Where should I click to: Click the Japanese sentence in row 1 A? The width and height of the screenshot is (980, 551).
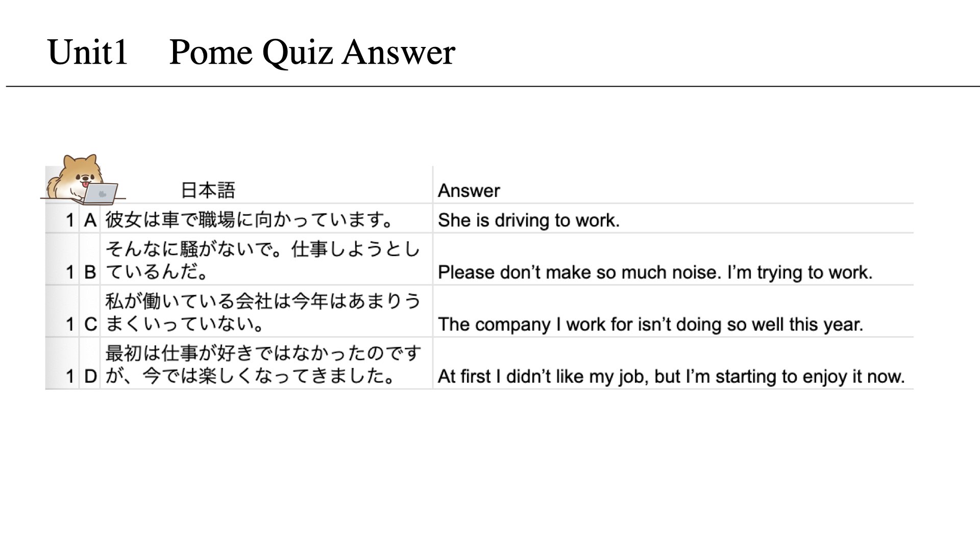[x=249, y=220]
